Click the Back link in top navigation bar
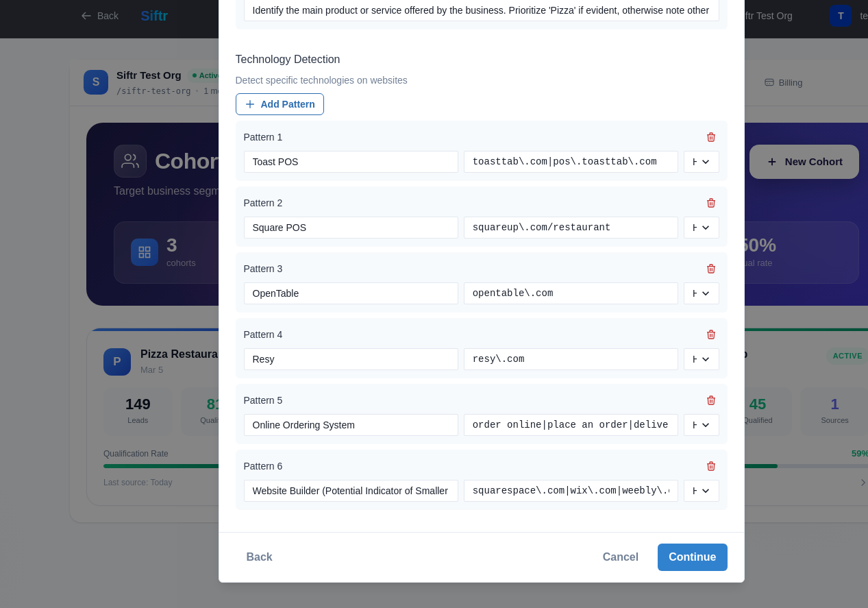 pos(100,16)
